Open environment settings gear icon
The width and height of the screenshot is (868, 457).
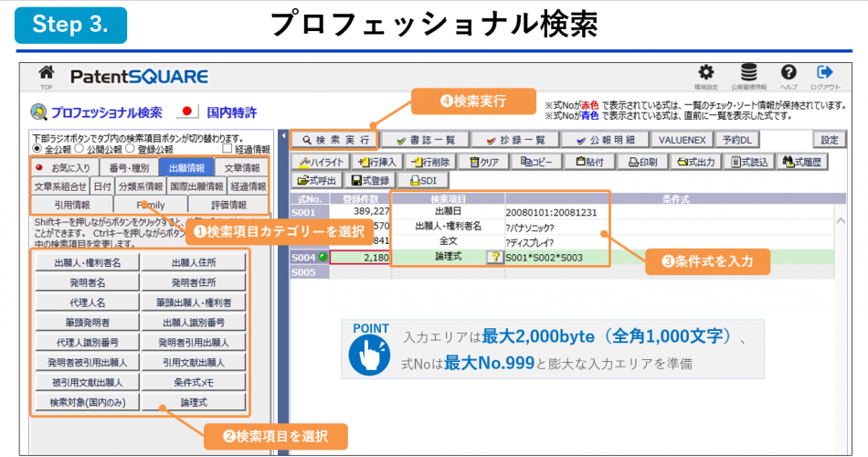coord(705,73)
